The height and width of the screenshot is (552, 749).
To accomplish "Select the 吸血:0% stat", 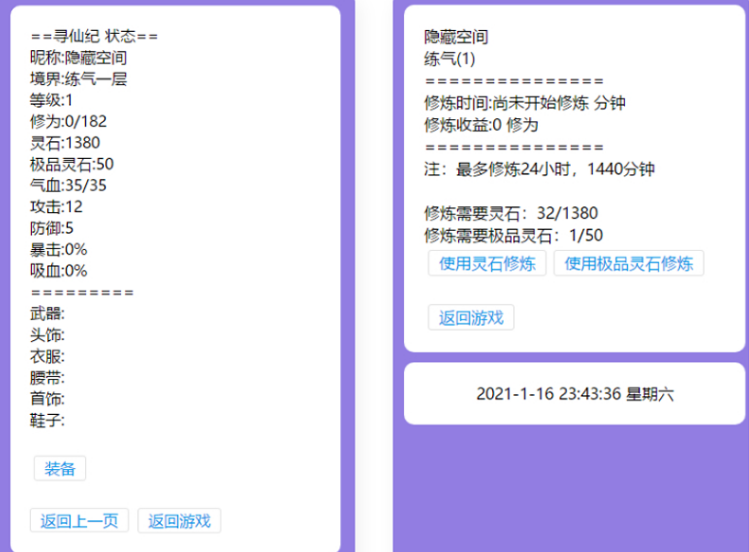I will coord(58,271).
